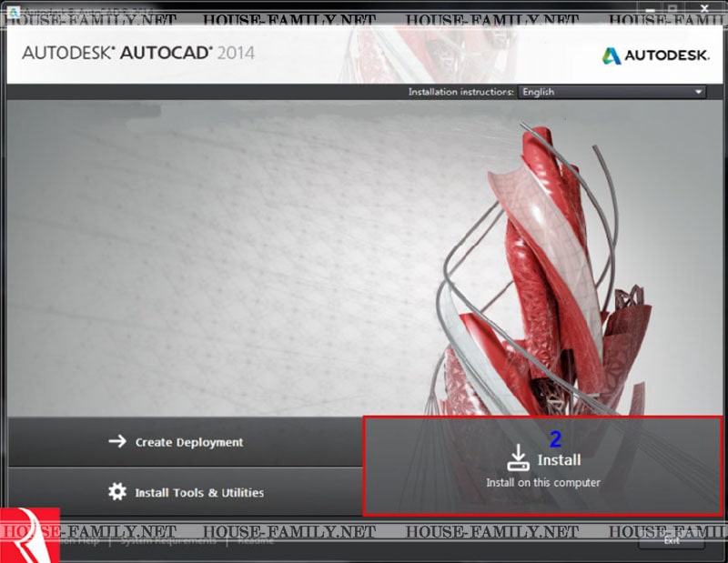728x563 pixels.
Task: Click the Exit button
Action: (x=672, y=540)
